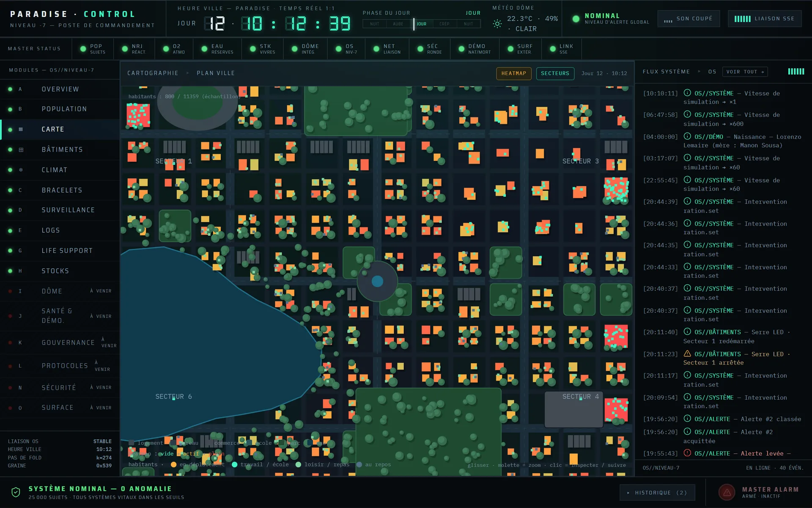Viewport: 812px width, 508px height.
Task: Click the info icon on the 10:10:11 log entry
Action: pos(687,93)
